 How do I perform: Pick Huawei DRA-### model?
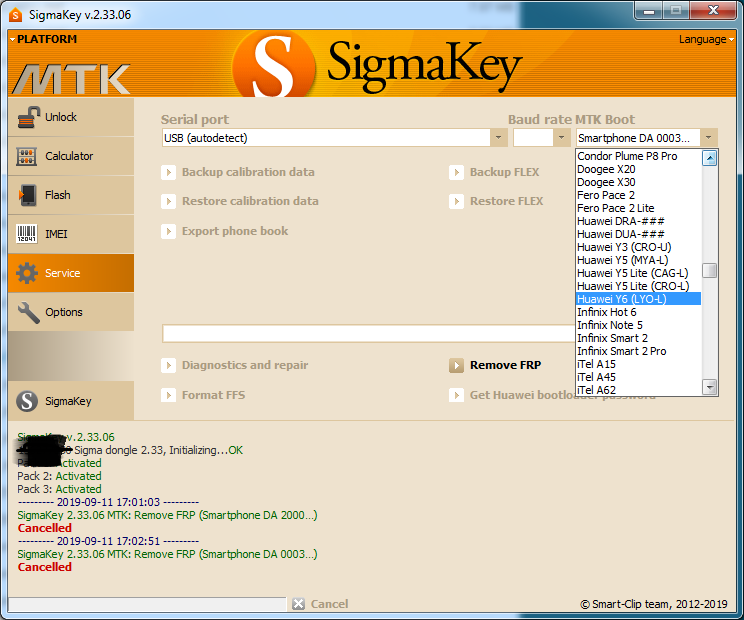click(638, 221)
